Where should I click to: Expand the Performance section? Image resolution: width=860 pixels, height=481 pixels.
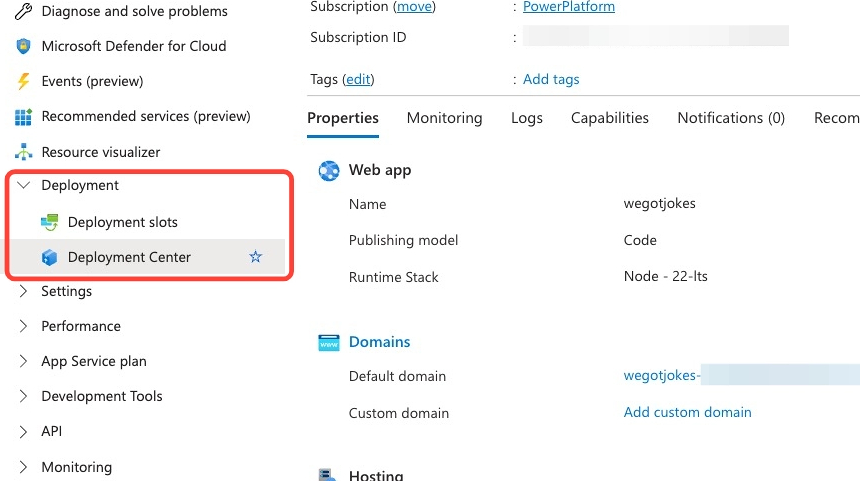pyautogui.click(x=24, y=327)
